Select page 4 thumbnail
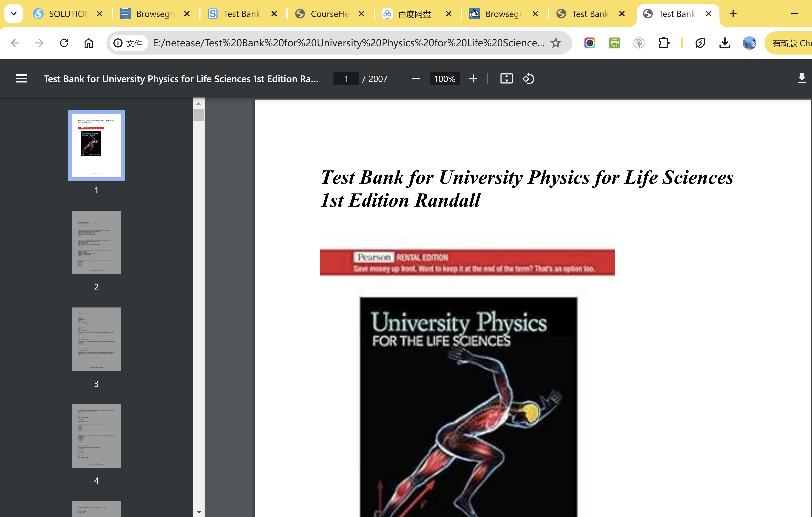 96,436
